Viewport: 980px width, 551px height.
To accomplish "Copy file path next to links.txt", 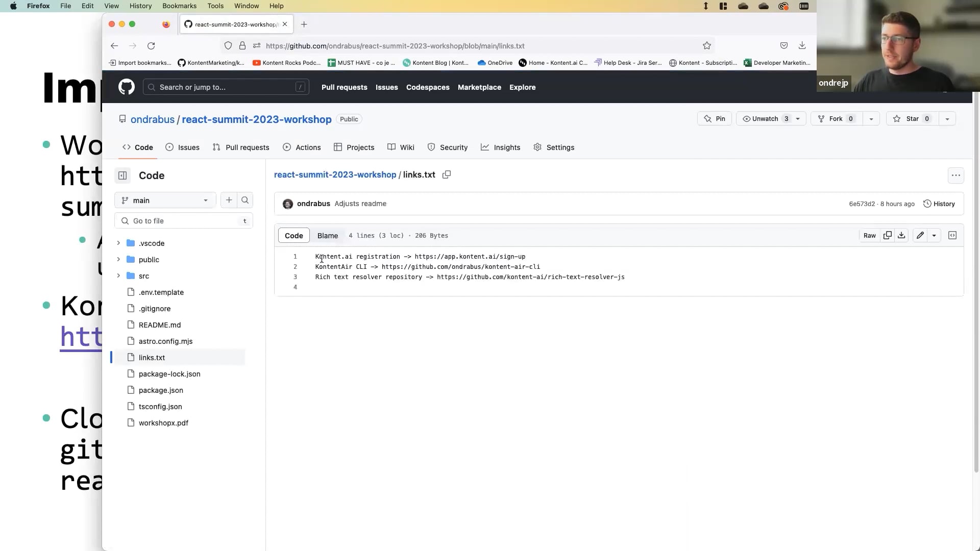I will pos(447,174).
